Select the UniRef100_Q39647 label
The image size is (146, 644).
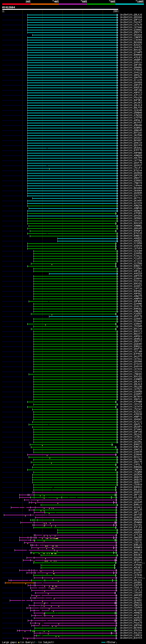[131, 324]
